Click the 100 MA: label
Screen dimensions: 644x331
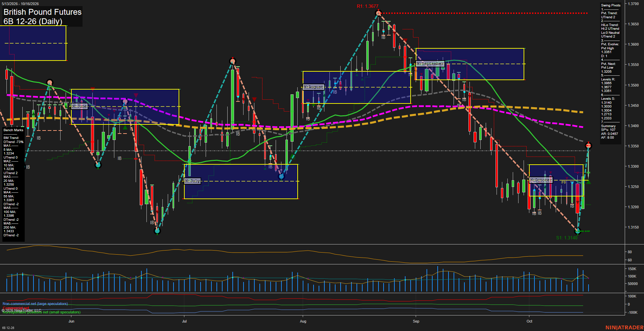10,212
